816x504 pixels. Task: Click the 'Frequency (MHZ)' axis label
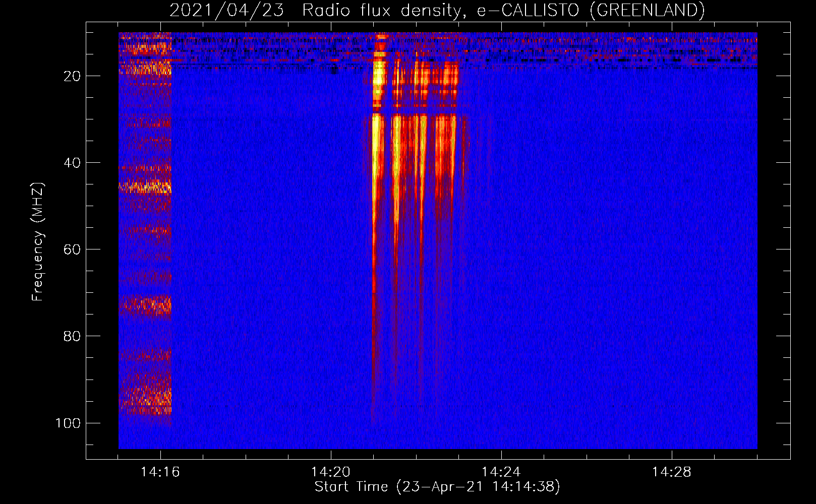pyautogui.click(x=38, y=242)
